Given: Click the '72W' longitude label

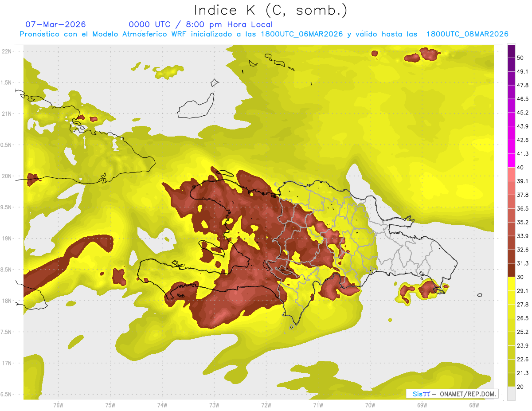Looking at the screenshot, I should click(x=266, y=405).
